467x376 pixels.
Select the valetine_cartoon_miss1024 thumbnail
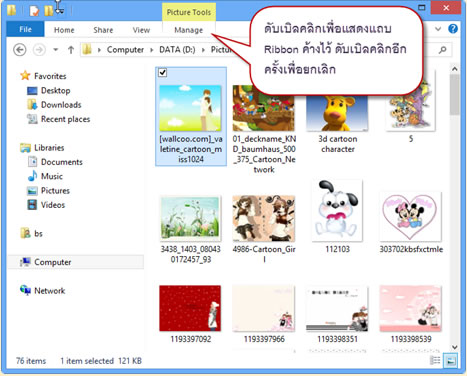tap(190, 108)
